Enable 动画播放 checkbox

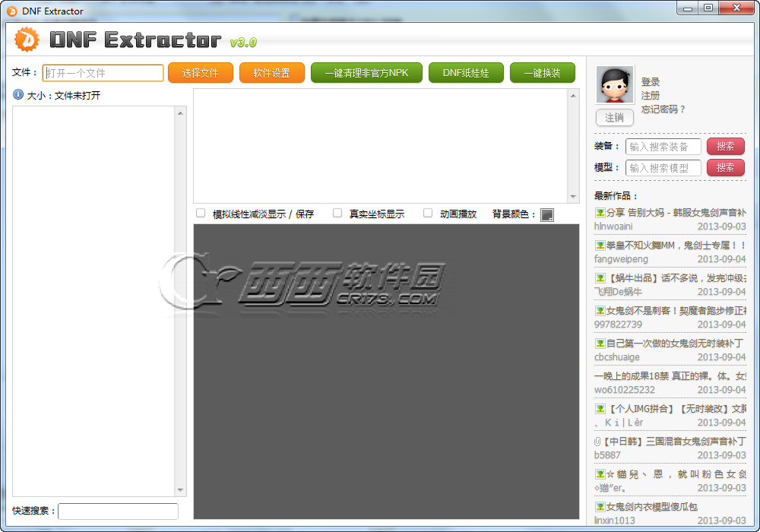427,214
